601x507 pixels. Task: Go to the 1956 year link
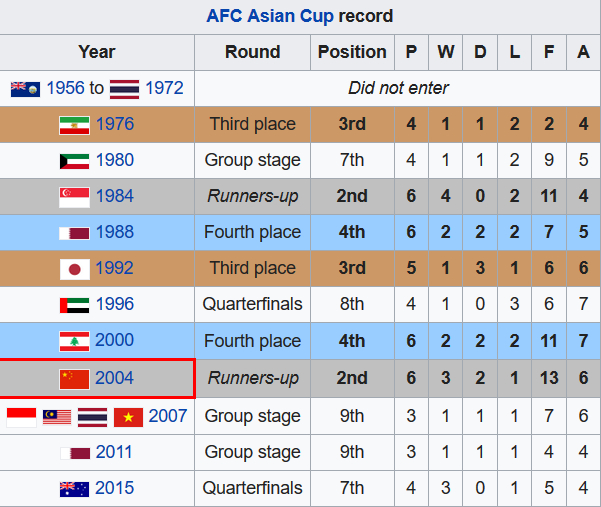click(x=65, y=88)
